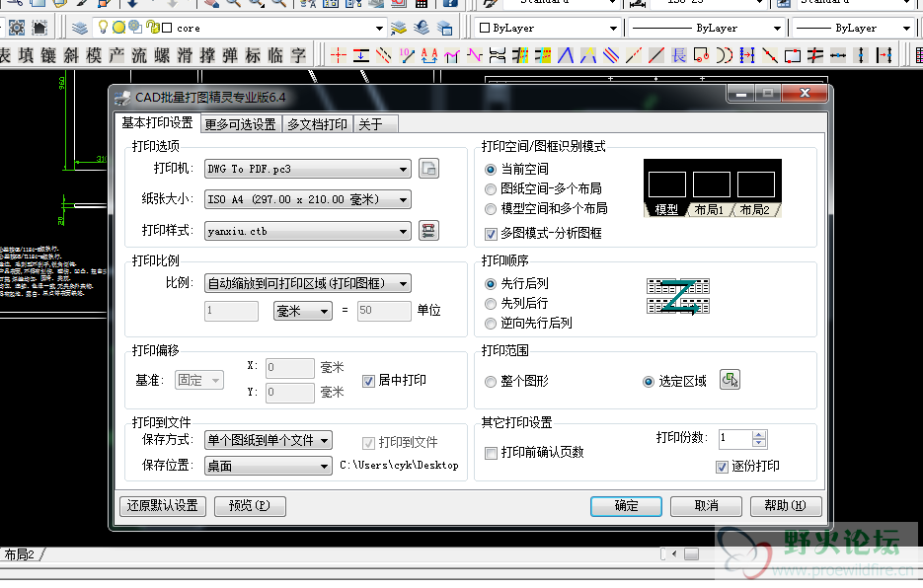Image resolution: width=923 pixels, height=588 pixels.
Task: Toggle 多图模式-分析图框 checkbox
Action: tap(491, 234)
